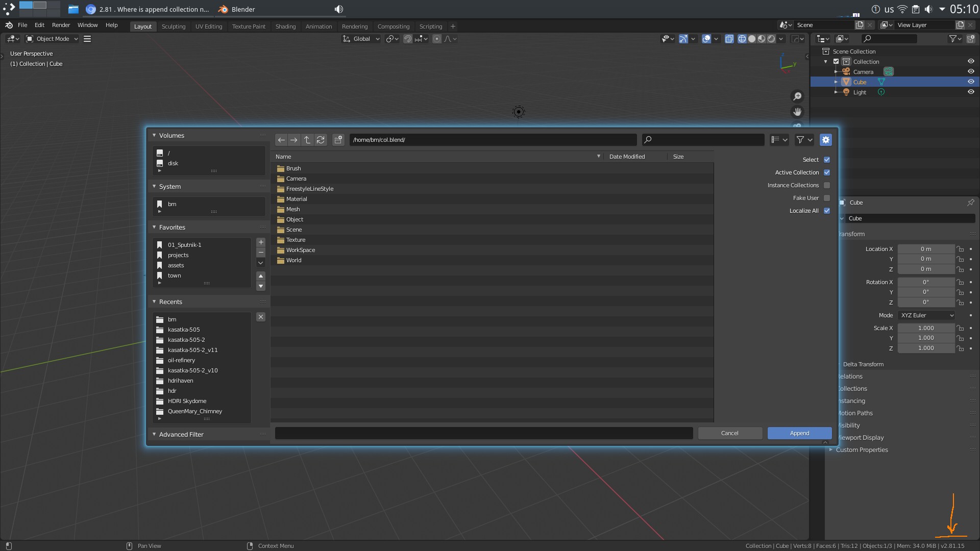980x551 pixels.
Task: Click the Scale X value field
Action: (926, 328)
